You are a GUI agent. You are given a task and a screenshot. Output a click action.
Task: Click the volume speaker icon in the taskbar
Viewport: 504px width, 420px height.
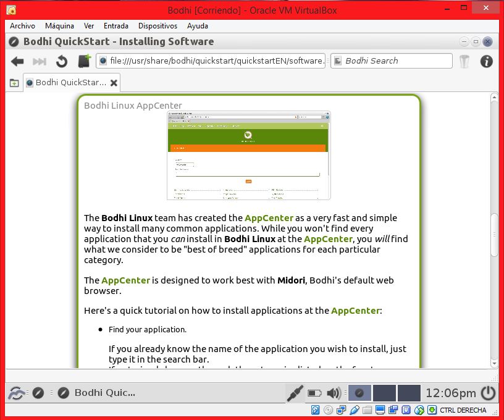[334, 392]
